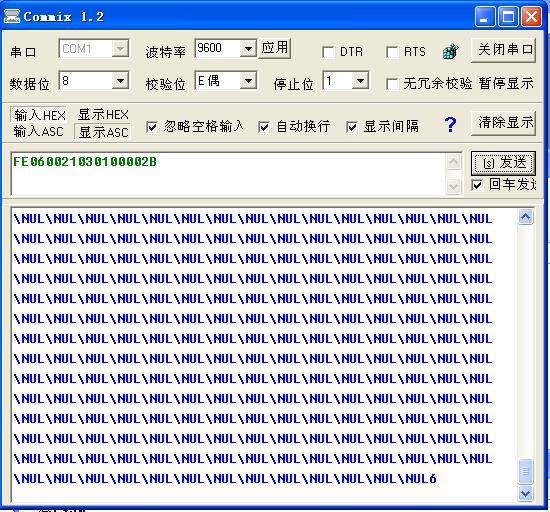
Task: Click down arrow of receive area scrollbar
Action: [525, 493]
